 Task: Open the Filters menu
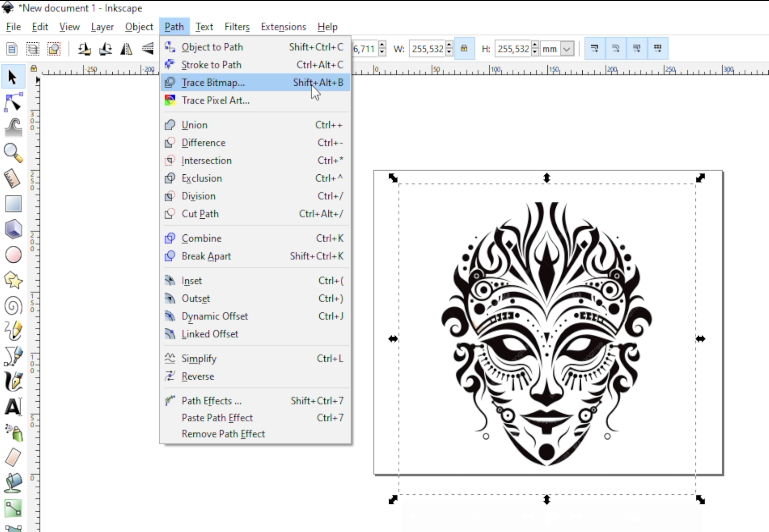237,27
